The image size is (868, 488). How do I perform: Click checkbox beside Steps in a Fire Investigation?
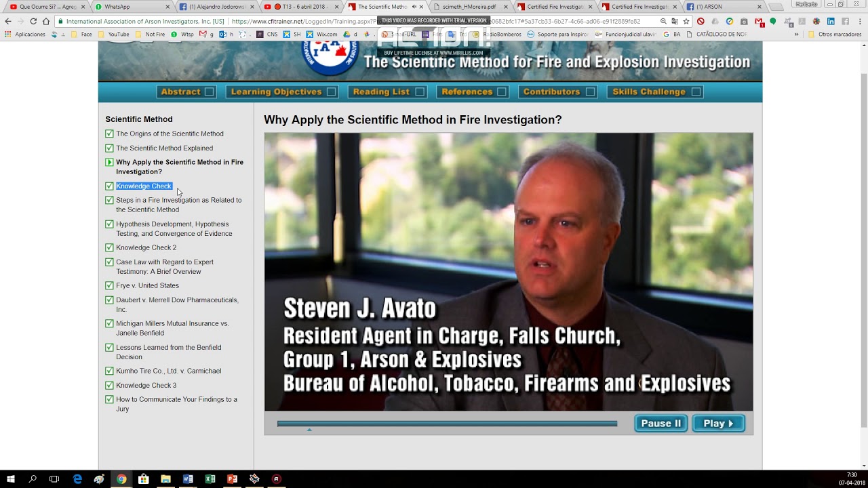tap(109, 200)
